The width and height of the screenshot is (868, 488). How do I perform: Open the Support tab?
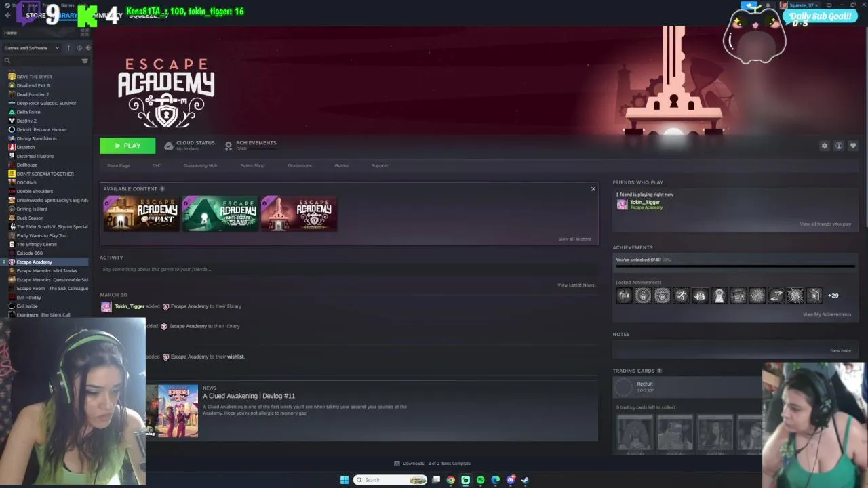pyautogui.click(x=380, y=165)
